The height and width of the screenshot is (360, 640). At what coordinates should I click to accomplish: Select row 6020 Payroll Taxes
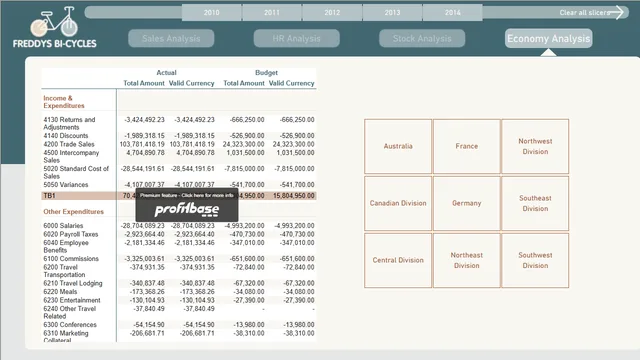179,234
